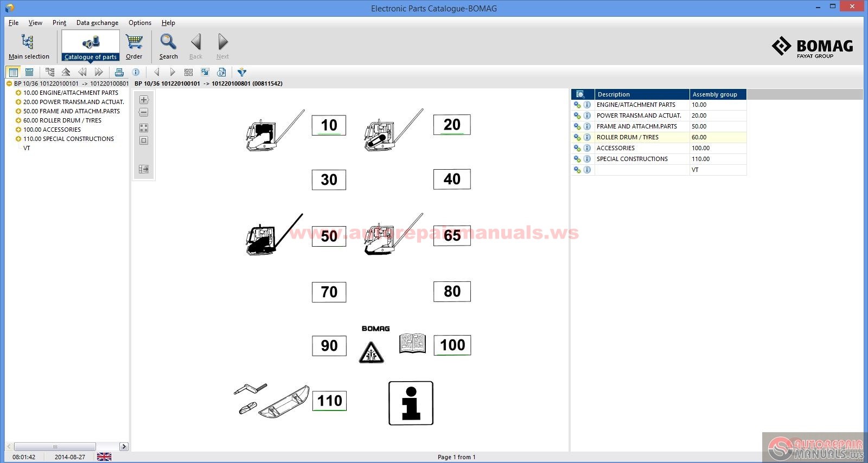The width and height of the screenshot is (868, 463).
Task: Go Back with large arrow
Action: pyautogui.click(x=196, y=46)
